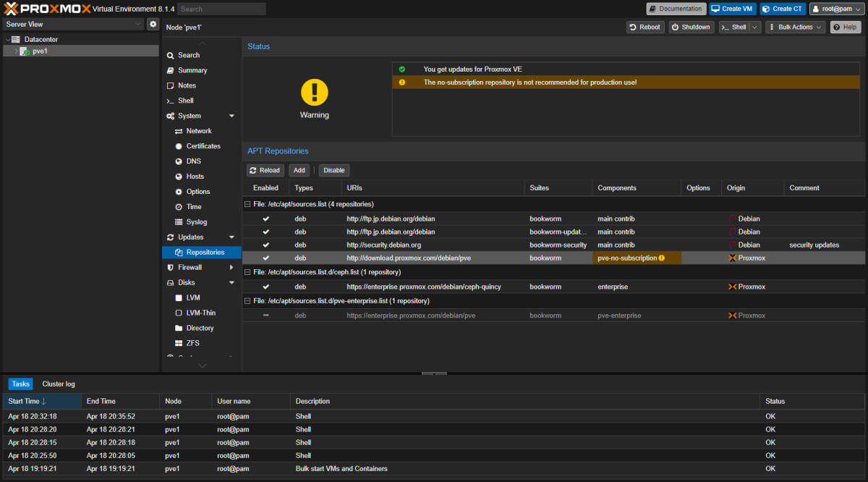Switch to the Cluster log tab
868x482 pixels.
coord(59,384)
